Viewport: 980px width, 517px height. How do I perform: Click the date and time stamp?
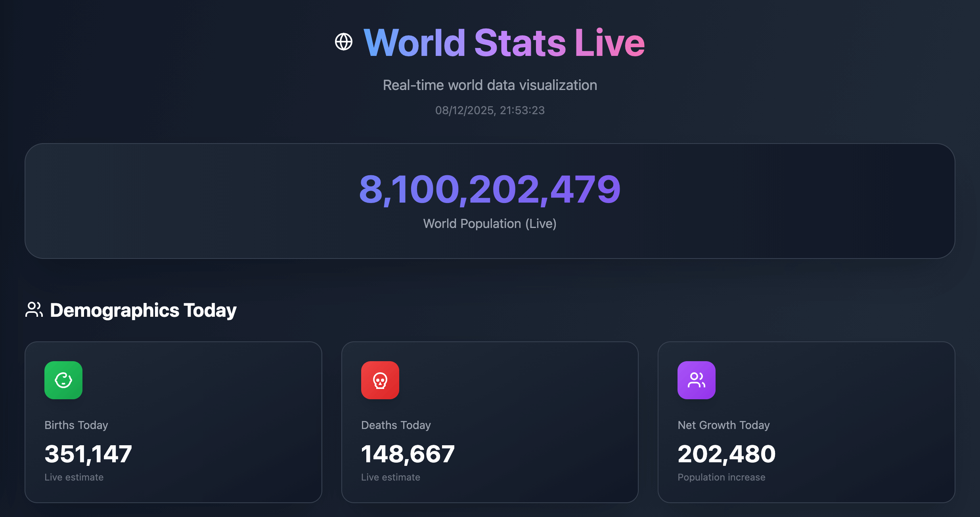pos(490,110)
